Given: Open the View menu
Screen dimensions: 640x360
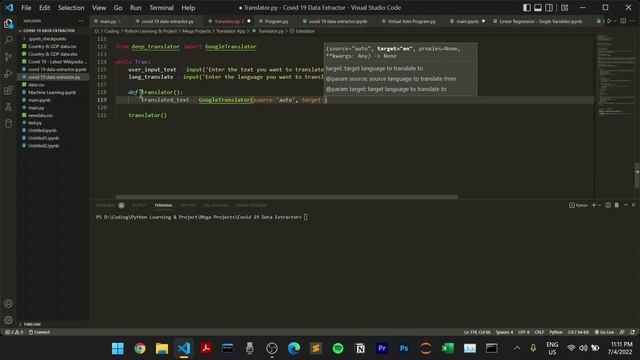Looking at the screenshot, I should [99, 8].
